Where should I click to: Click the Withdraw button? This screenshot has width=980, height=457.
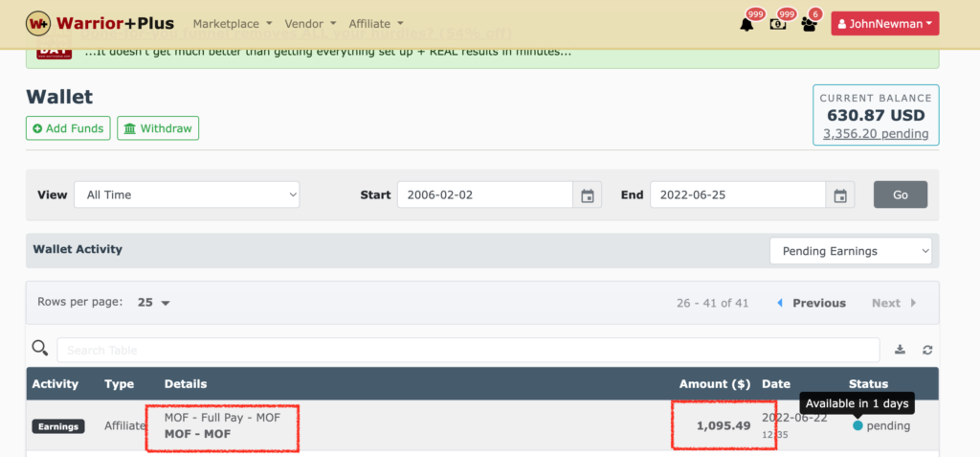pos(158,128)
